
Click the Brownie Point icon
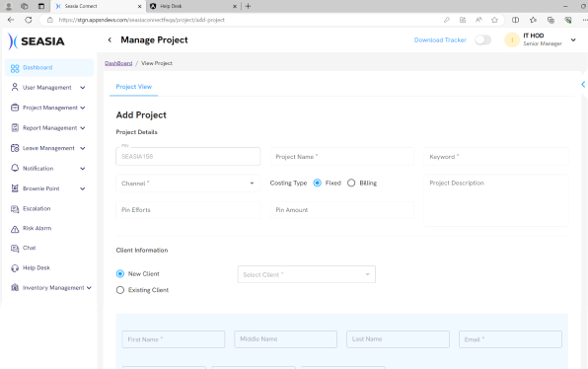[x=15, y=188]
